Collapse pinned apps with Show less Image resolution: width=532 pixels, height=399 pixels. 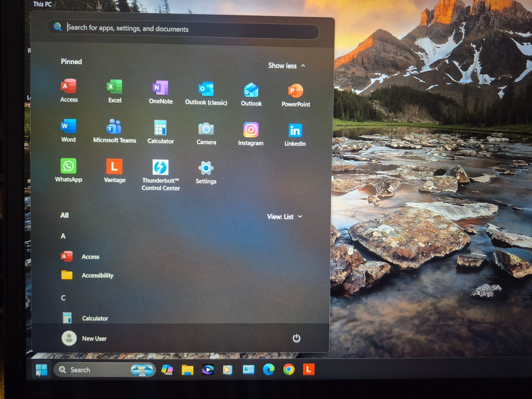287,66
